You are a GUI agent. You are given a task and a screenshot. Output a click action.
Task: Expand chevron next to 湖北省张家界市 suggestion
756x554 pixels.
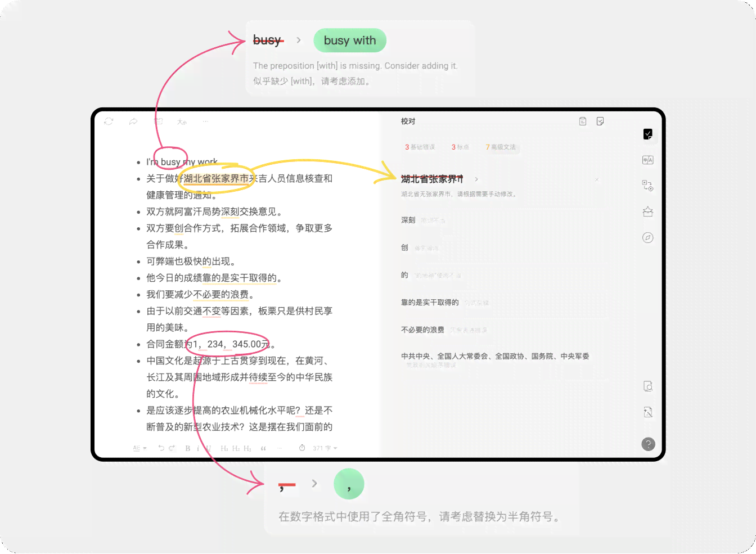click(x=476, y=179)
